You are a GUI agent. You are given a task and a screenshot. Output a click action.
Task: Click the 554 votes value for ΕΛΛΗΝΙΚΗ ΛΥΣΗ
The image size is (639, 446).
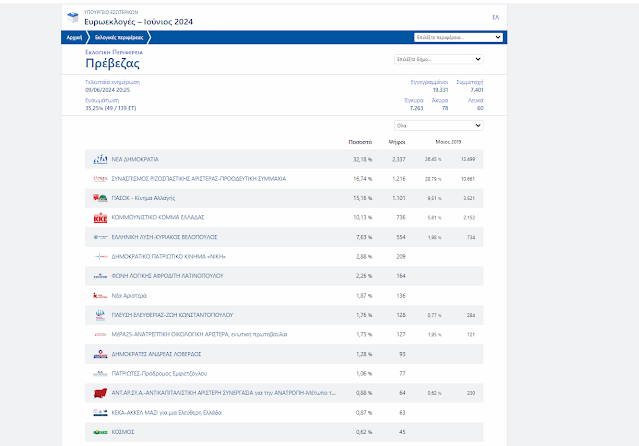click(x=401, y=237)
